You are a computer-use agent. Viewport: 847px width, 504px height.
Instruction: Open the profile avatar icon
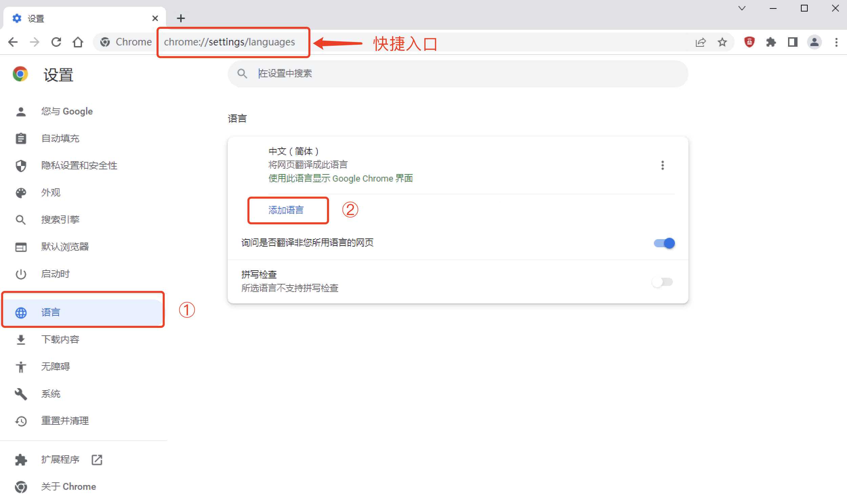(814, 42)
